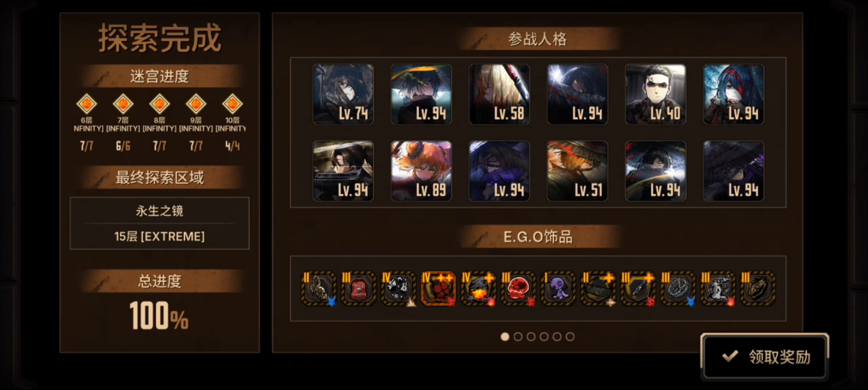
Task: Go to the second E.G.O gift page dot
Action: point(518,337)
